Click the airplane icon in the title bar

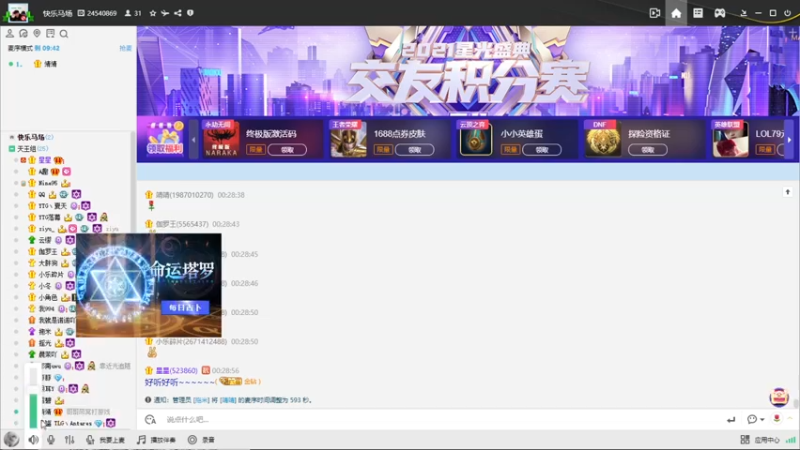[x=165, y=13]
